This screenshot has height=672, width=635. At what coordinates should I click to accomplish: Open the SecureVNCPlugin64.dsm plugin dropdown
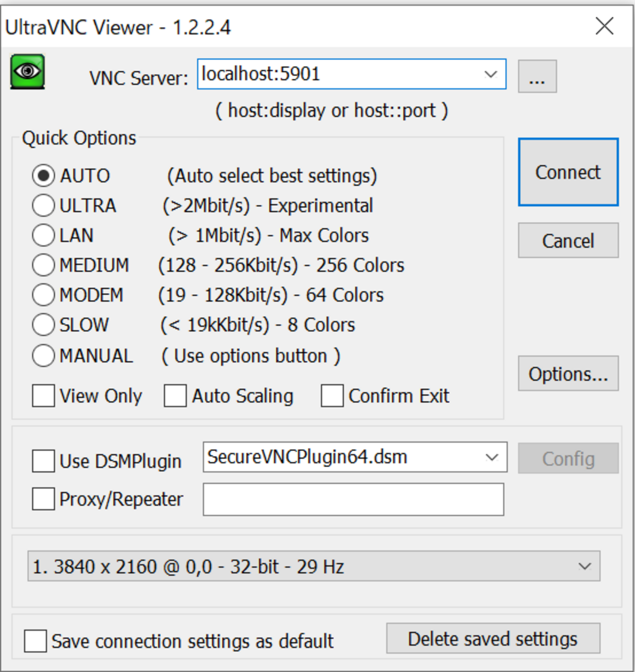[x=492, y=457]
